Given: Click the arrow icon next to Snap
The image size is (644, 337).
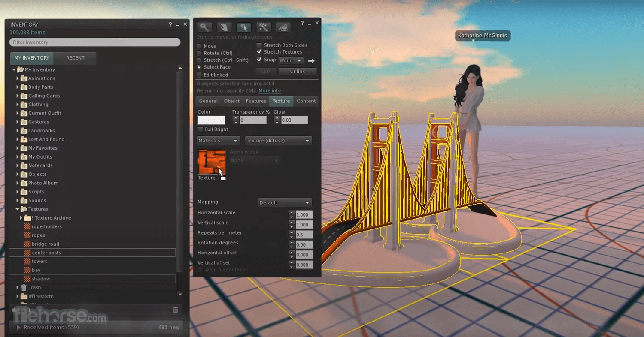Looking at the screenshot, I should point(311,61).
